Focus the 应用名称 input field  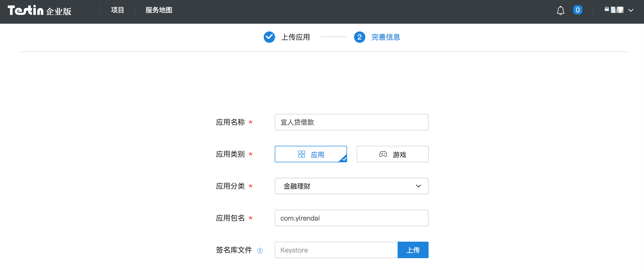[x=352, y=122]
